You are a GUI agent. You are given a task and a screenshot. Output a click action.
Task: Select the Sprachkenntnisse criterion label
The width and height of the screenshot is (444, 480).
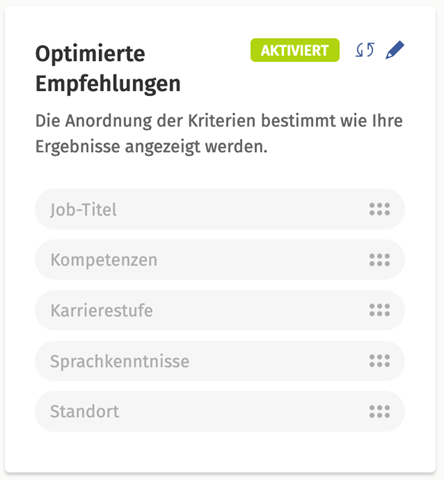pyautogui.click(x=120, y=361)
